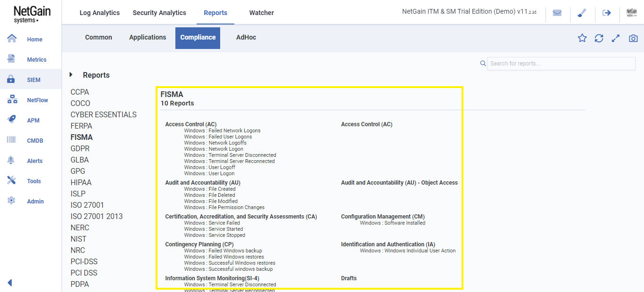Switch to the Watcher tab

coord(262,13)
